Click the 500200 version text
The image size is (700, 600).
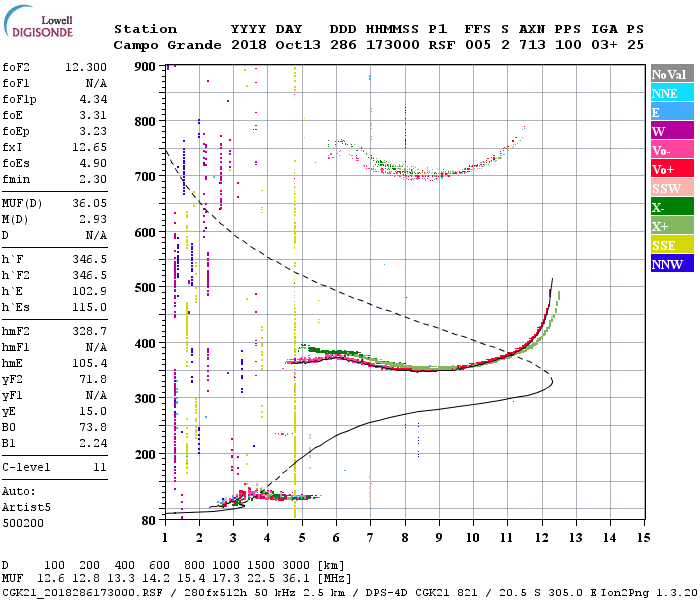click(23, 523)
